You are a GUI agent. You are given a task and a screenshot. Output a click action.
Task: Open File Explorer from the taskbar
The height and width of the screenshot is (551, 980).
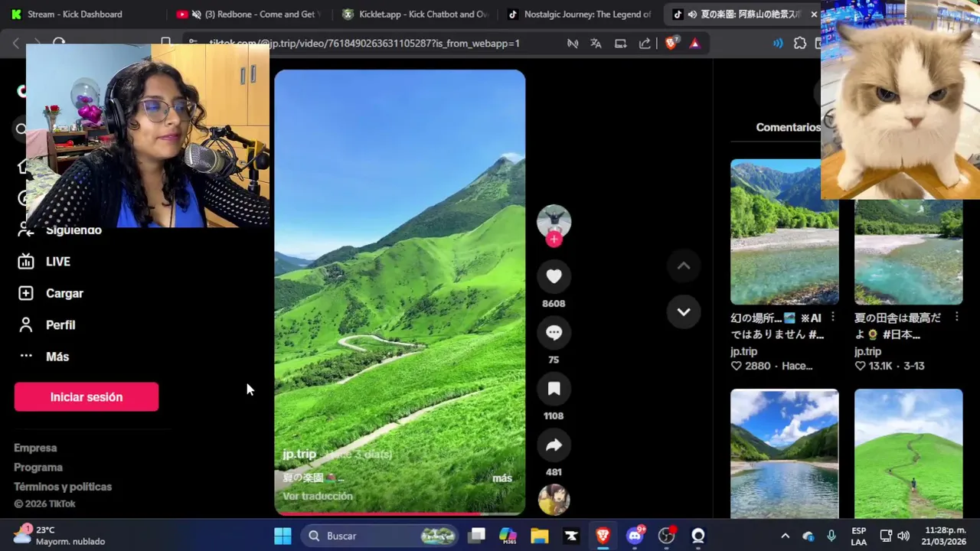(x=540, y=536)
